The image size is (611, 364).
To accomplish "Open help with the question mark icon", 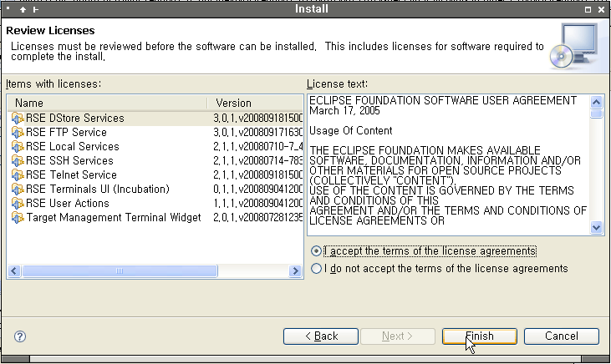I will pyautogui.click(x=20, y=336).
